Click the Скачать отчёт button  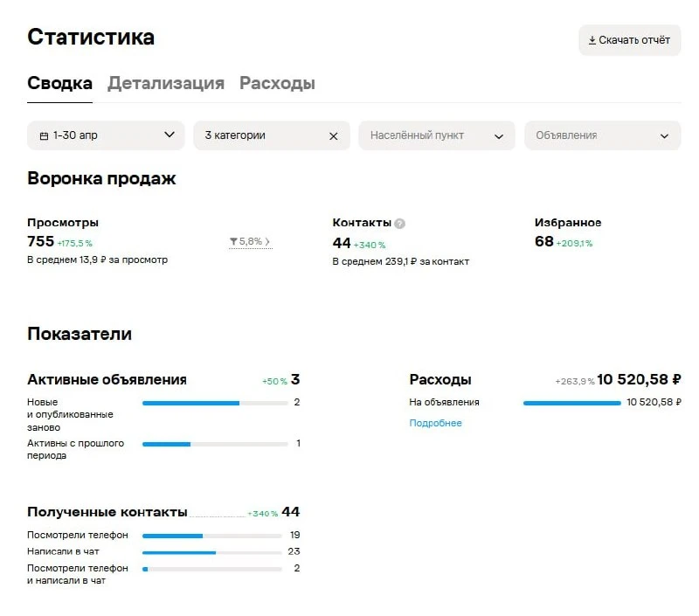[629, 40]
